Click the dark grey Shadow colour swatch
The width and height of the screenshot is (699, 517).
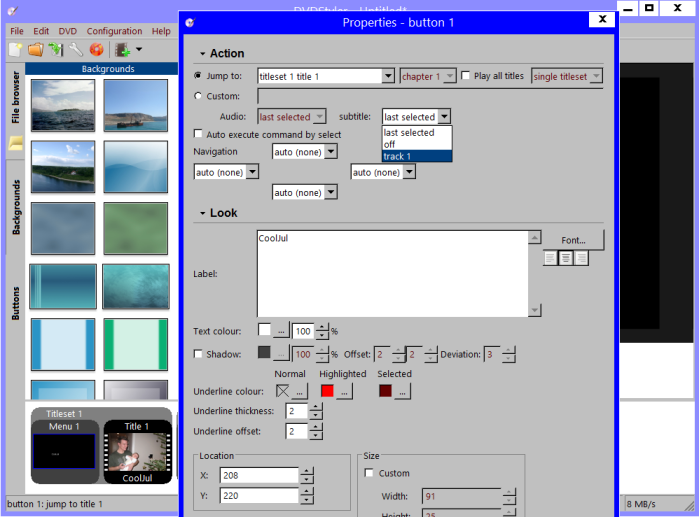click(x=264, y=352)
